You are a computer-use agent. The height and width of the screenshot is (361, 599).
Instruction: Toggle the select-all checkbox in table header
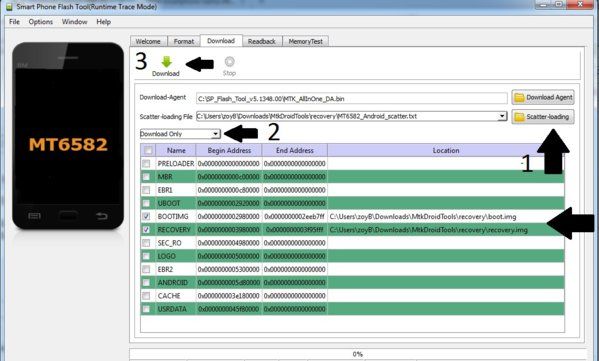point(148,151)
